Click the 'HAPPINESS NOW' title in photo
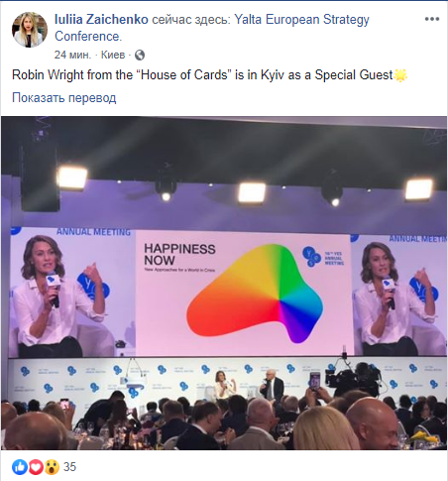Screen dimensions: 448x481 (x=179, y=254)
